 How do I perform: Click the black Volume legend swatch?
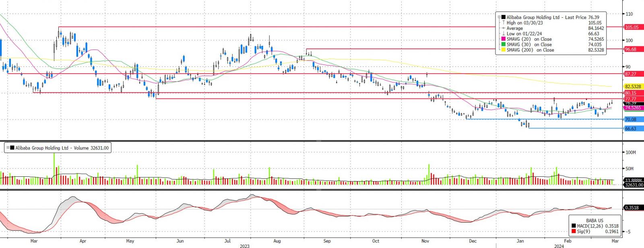pyautogui.click(x=12, y=148)
